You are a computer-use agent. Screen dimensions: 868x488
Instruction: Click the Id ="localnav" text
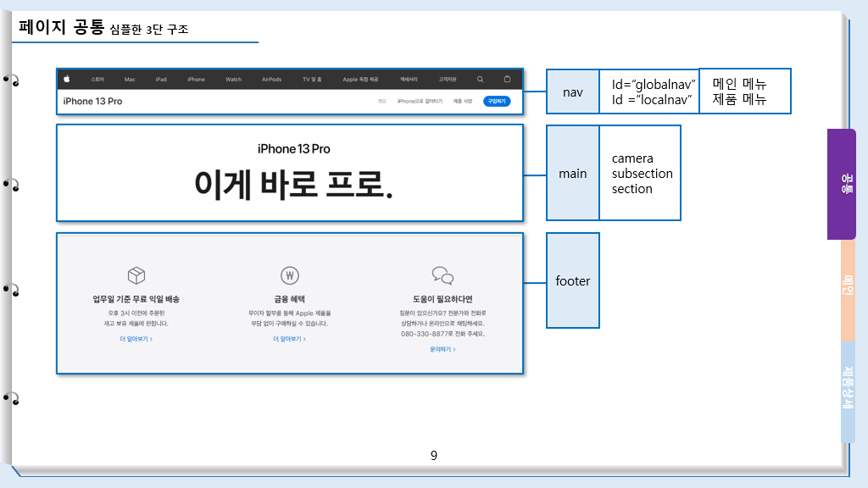coord(652,100)
